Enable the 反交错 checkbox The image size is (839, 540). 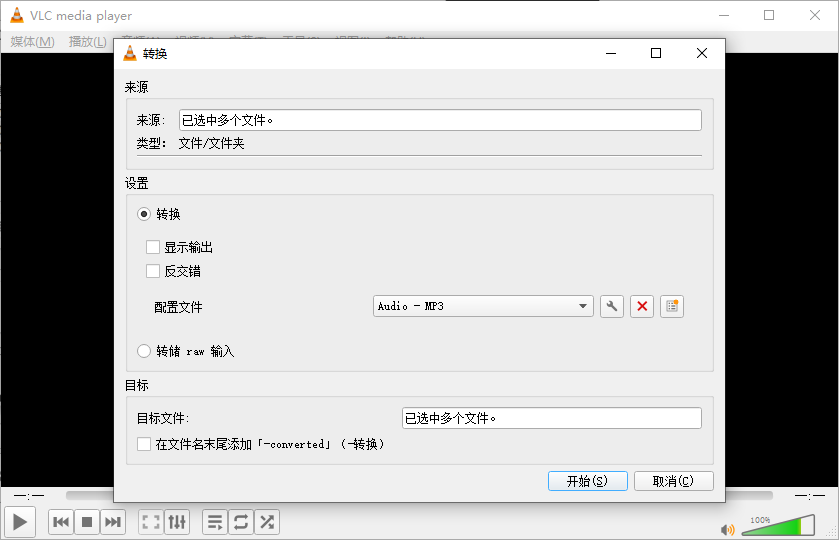(x=153, y=271)
